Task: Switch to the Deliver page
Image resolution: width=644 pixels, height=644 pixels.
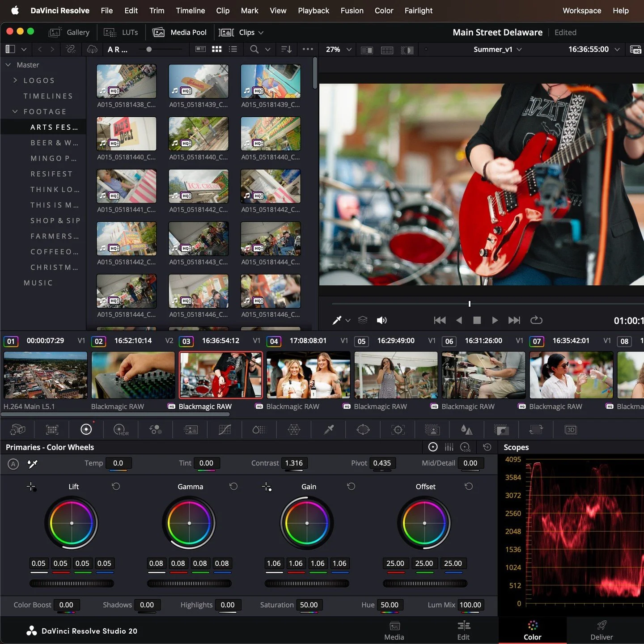Action: pyautogui.click(x=602, y=631)
